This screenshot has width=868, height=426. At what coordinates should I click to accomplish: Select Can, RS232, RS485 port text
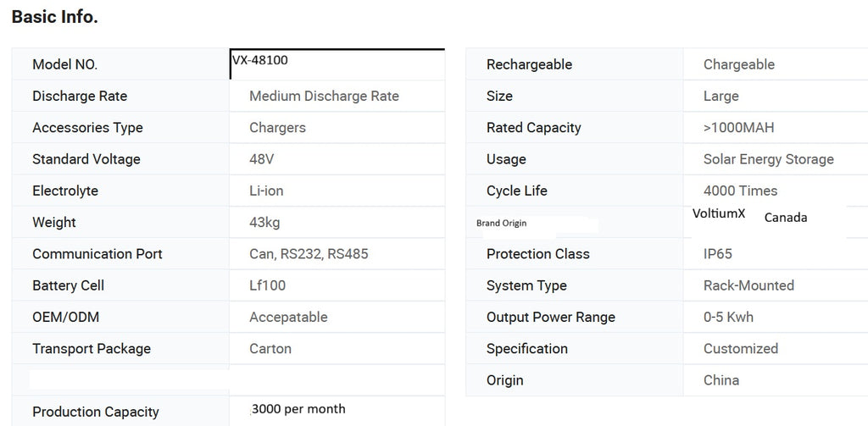[x=309, y=254]
